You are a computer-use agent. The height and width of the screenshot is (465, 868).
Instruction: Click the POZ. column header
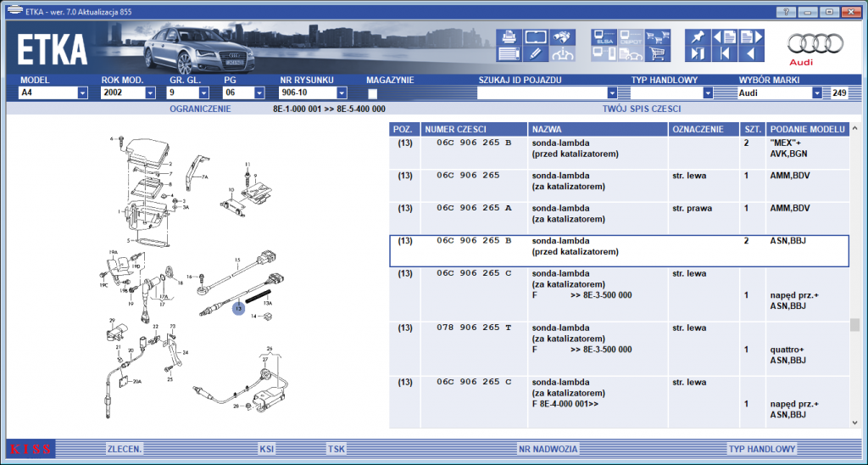(x=404, y=129)
